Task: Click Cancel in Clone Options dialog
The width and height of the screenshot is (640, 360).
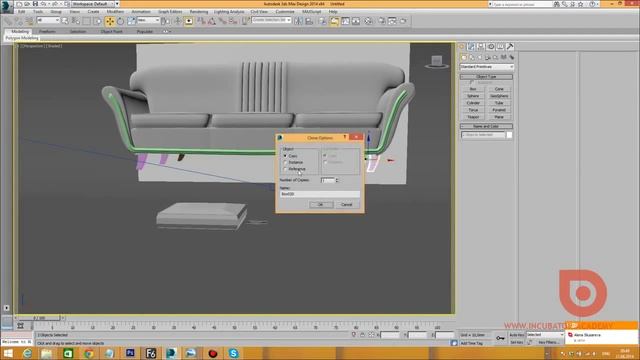Action: pos(347,204)
